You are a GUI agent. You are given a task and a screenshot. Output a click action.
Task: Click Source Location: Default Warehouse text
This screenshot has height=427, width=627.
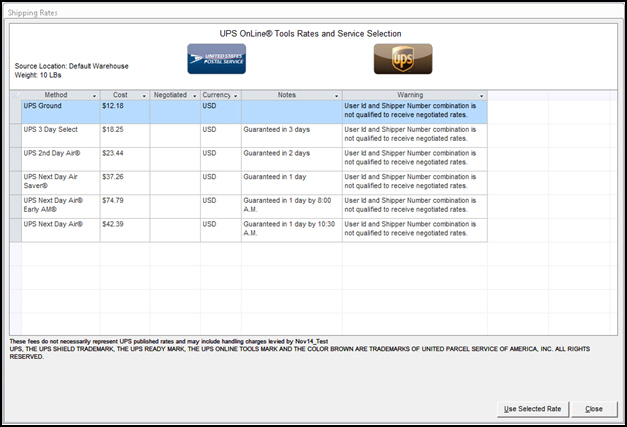click(72, 66)
